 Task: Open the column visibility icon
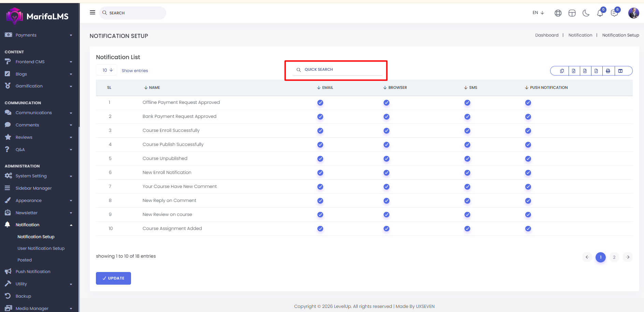pos(620,71)
